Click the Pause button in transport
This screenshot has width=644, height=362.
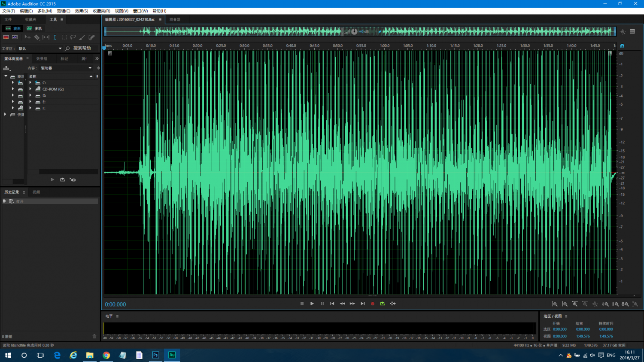click(x=322, y=304)
